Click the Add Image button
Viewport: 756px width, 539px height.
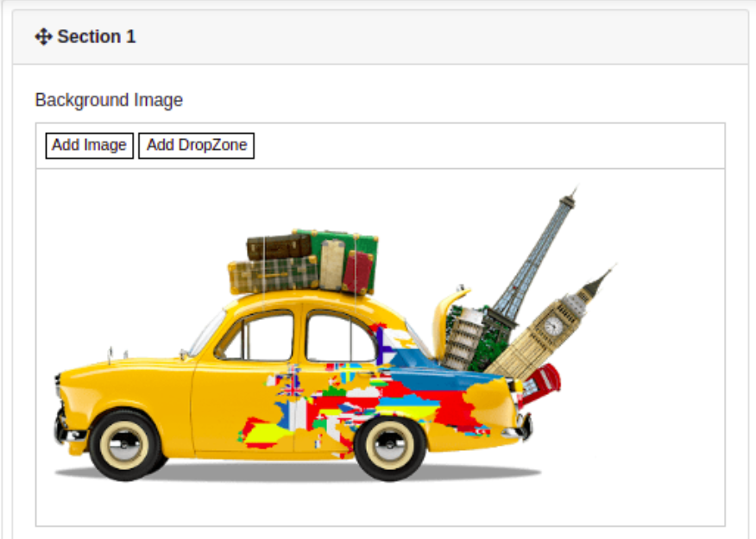pyautogui.click(x=89, y=146)
